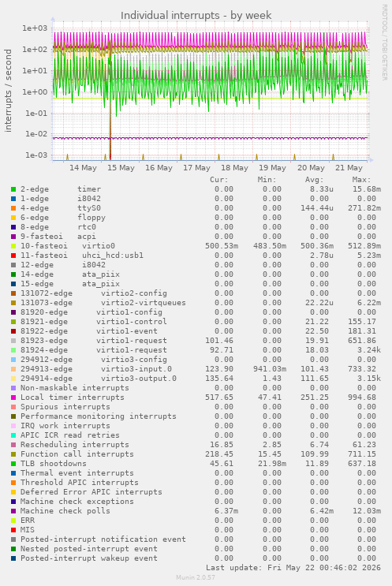Click the Munin 2.0.57 footer text
Screen dimensions: 392x586
tap(196, 577)
